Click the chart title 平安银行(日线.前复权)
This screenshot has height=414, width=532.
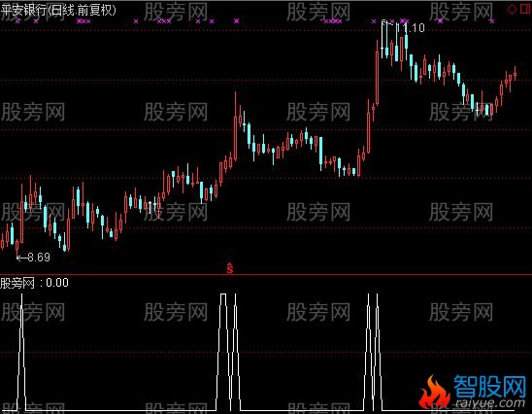click(x=58, y=10)
